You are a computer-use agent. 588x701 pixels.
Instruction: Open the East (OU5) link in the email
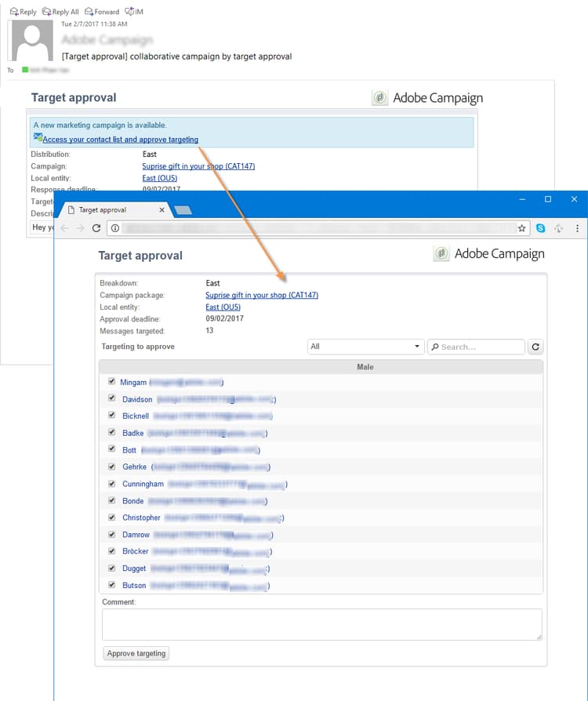pos(160,178)
